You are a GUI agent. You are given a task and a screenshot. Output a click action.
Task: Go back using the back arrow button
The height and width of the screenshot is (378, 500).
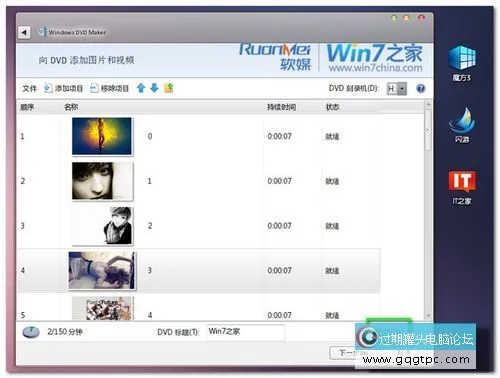[24, 32]
